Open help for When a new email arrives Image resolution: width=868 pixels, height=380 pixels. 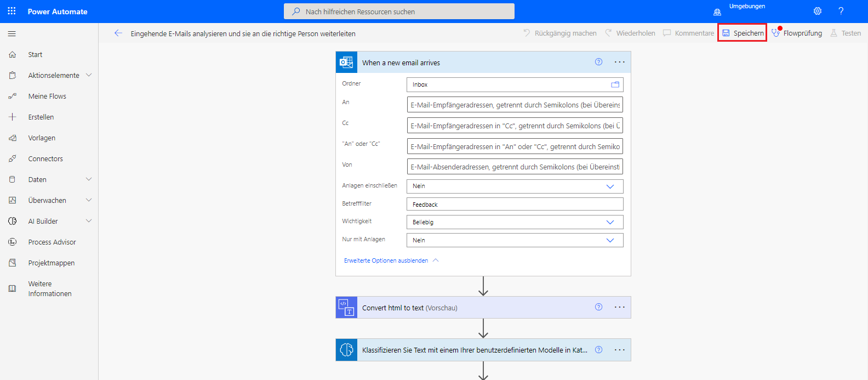[598, 62]
